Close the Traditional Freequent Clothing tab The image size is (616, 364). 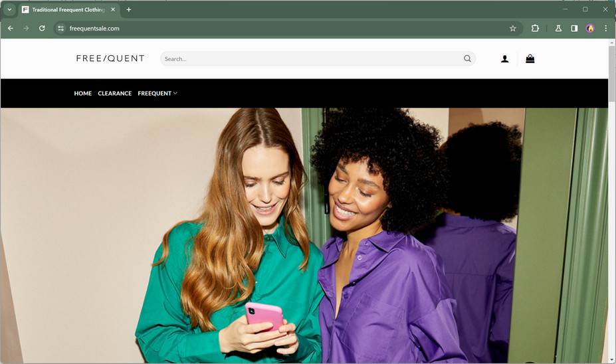(113, 9)
